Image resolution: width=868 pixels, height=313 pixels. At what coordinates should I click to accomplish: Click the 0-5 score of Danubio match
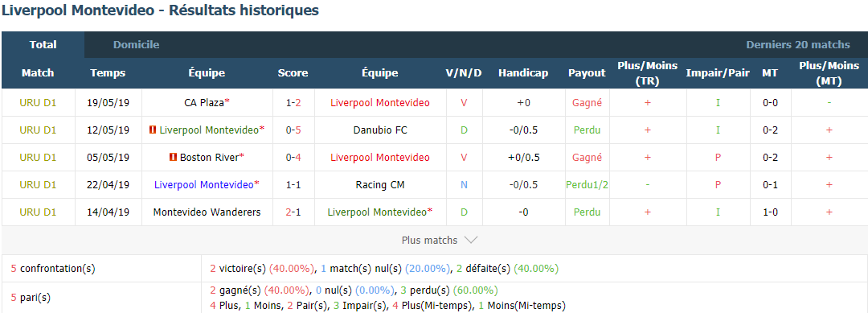click(293, 130)
